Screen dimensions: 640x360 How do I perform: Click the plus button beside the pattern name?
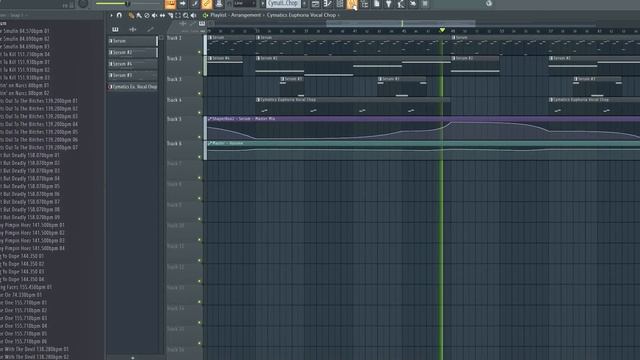pos(304,4)
